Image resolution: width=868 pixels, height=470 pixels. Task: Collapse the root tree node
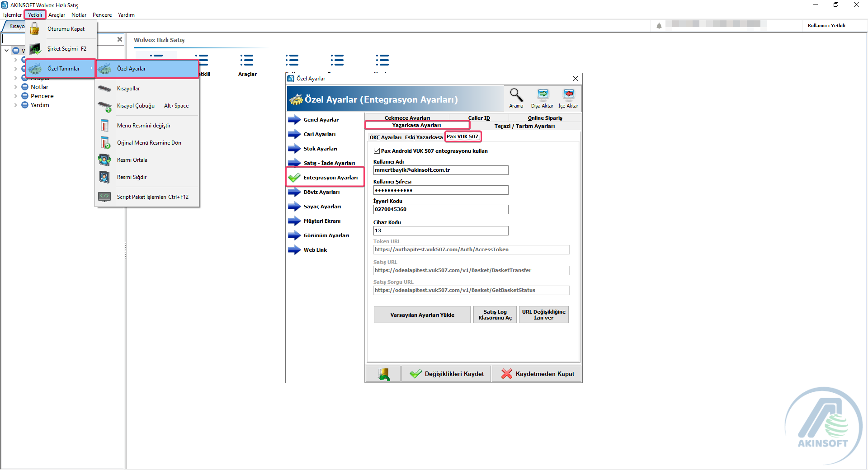(x=6, y=51)
